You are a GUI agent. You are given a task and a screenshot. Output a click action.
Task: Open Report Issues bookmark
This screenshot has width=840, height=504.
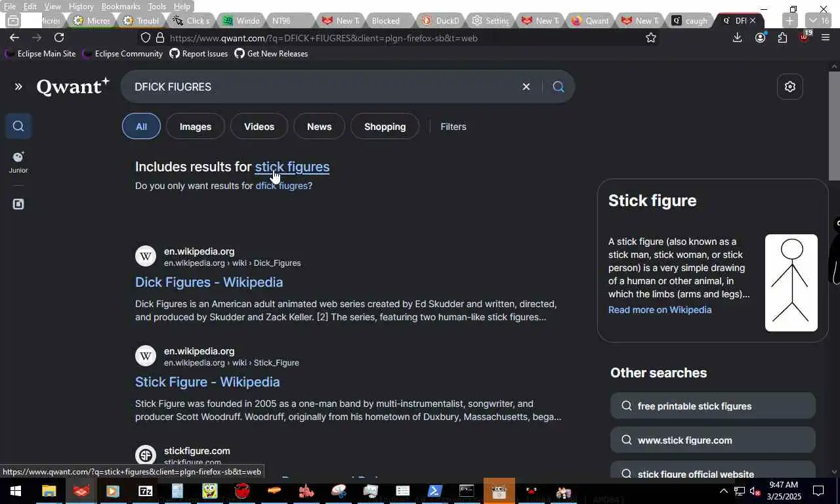pos(198,54)
